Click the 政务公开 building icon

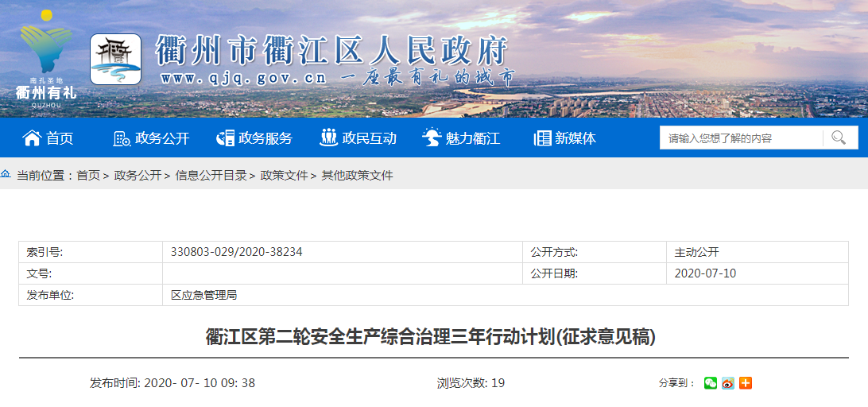pyautogui.click(x=122, y=138)
